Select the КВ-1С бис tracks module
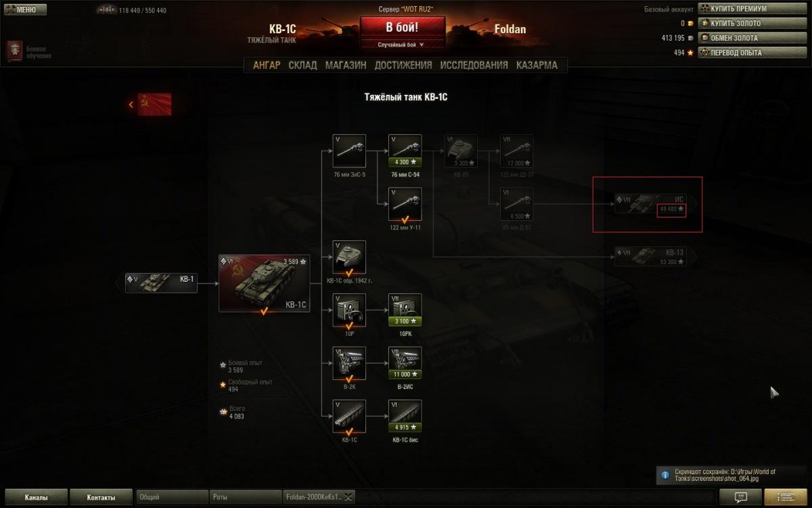The image size is (812, 508). [405, 417]
